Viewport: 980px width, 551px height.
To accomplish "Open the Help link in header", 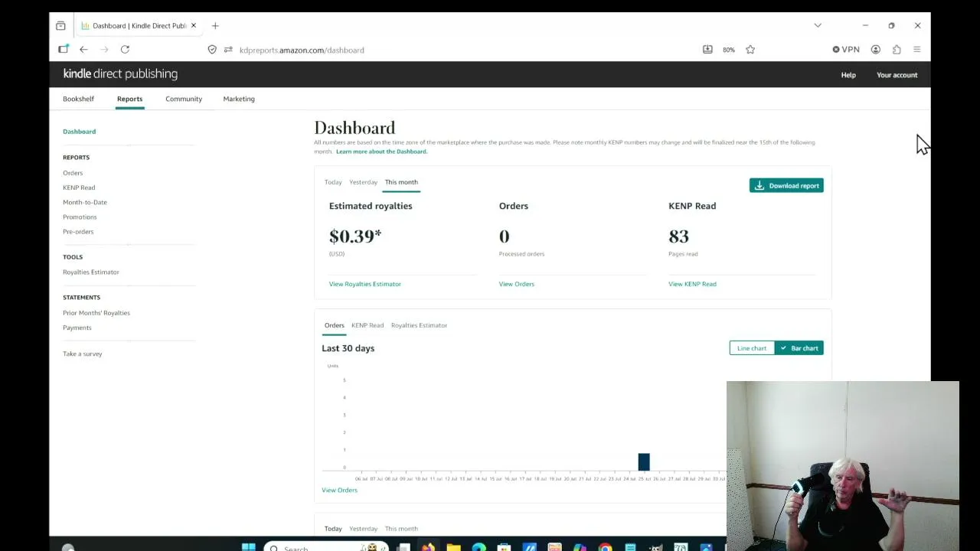I will pyautogui.click(x=848, y=75).
